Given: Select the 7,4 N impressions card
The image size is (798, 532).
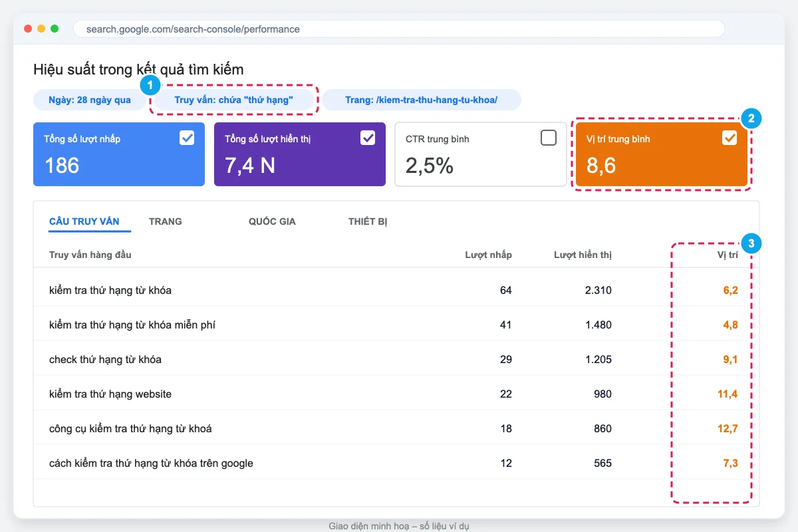Looking at the screenshot, I should 300,154.
